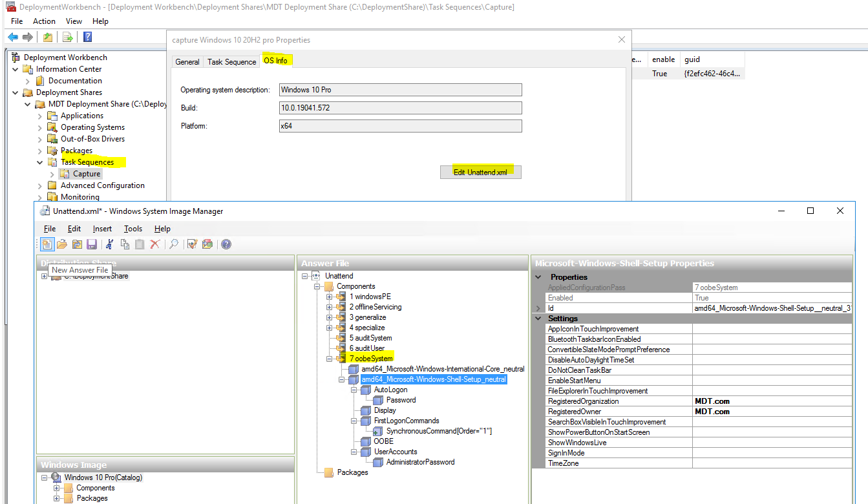Switch to the General tab
Image resolution: width=868 pixels, height=504 pixels.
(x=187, y=62)
